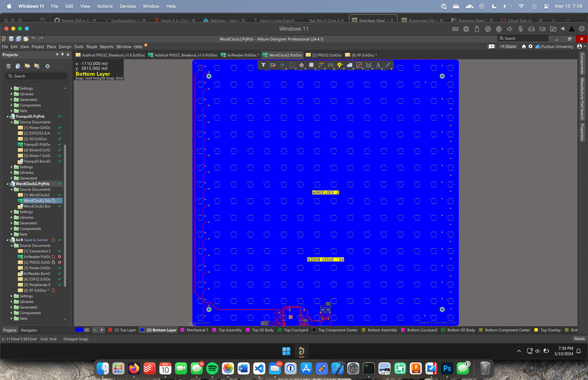This screenshot has height=380, width=588.
Task: Switch to [2] PN532.SchDoc document tab
Action: point(324,55)
